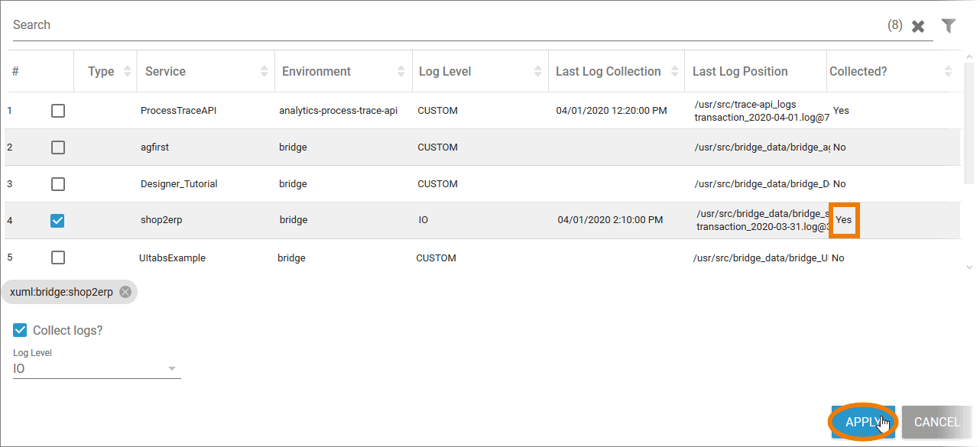The image size is (980, 447).
Task: Select the agfirst row checkbox
Action: 58,147
